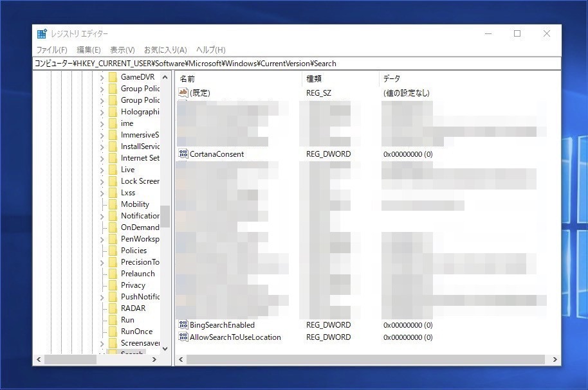The height and width of the screenshot is (390, 588).
Task: Expand the Holographic key
Action: (102, 112)
